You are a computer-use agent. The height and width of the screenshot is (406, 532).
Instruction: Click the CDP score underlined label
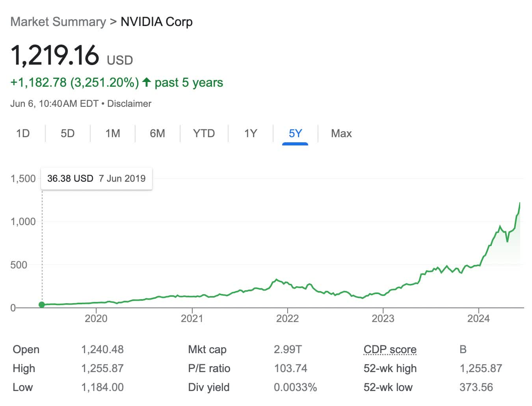(390, 350)
